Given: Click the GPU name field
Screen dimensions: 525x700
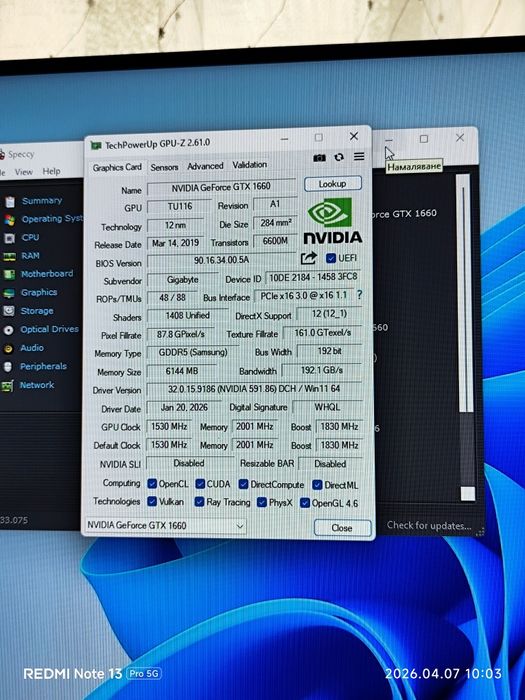Looking at the screenshot, I should click(221, 187).
